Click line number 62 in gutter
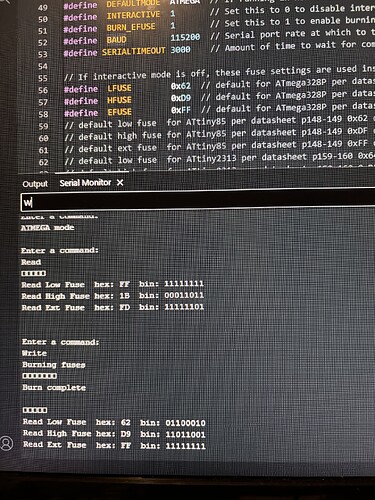The image size is (375, 500). pos(43,162)
